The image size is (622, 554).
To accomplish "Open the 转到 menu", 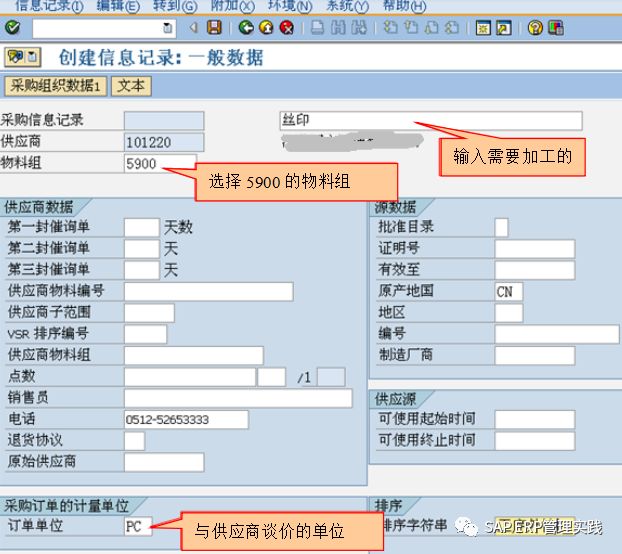I will [x=174, y=6].
